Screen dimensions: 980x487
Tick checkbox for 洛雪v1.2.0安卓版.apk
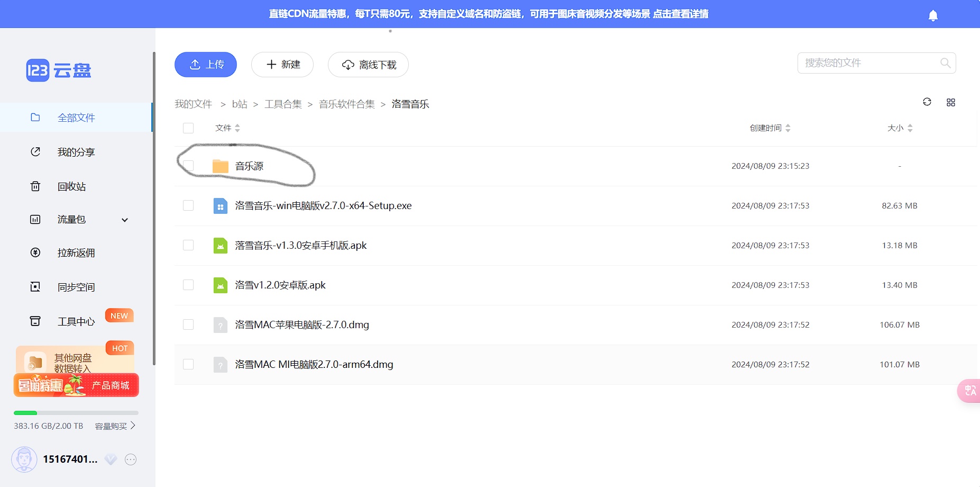tap(188, 285)
